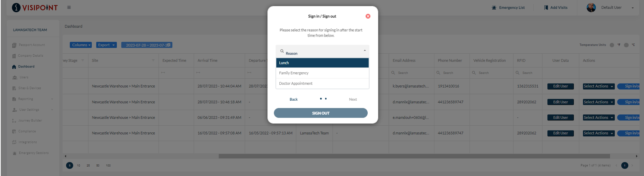Collapse the Reason dropdown
This screenshot has height=176, width=644.
coord(364,50)
